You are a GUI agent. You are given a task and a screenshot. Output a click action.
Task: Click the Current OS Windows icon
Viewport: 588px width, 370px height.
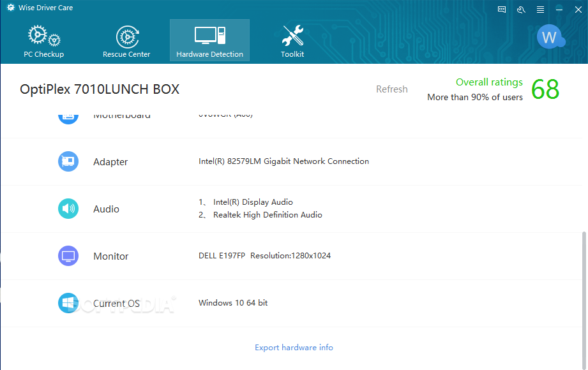[x=68, y=303]
